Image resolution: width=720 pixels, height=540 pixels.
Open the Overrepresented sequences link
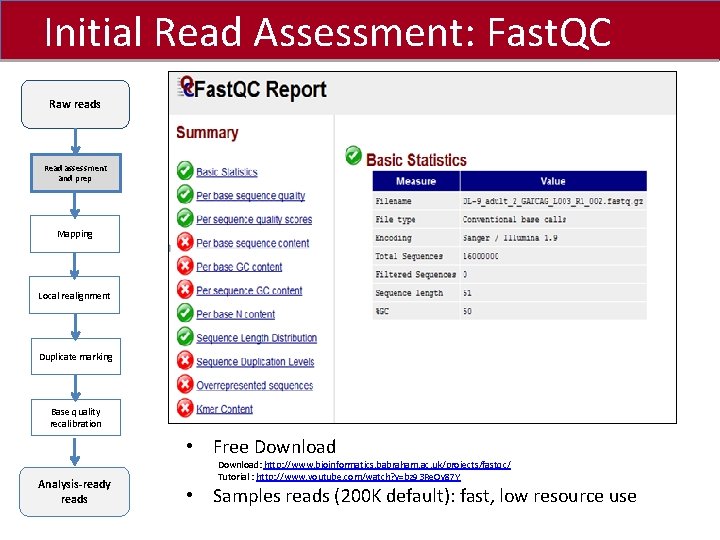tap(255, 386)
